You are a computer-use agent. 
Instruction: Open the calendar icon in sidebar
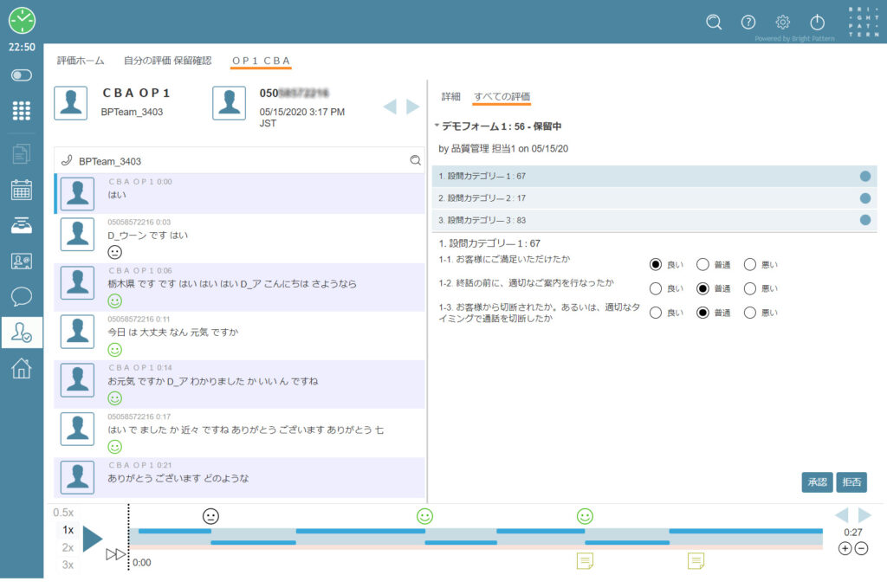coord(22,190)
